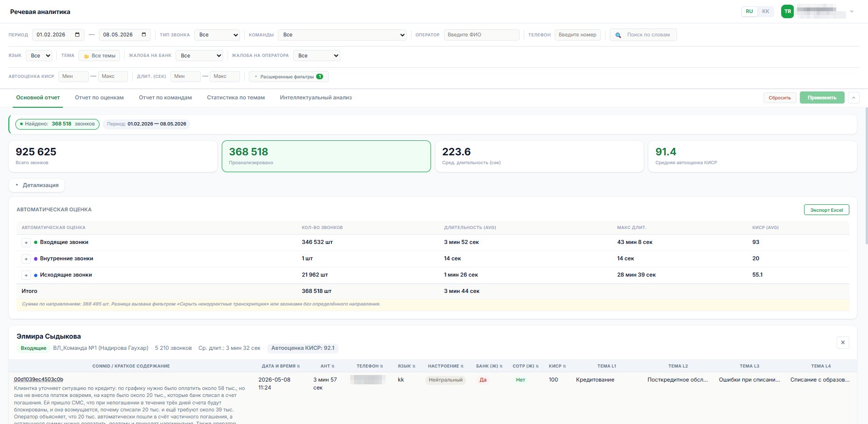Open call record 00d1039ec4503c0b link
The image size is (868, 424).
point(38,379)
